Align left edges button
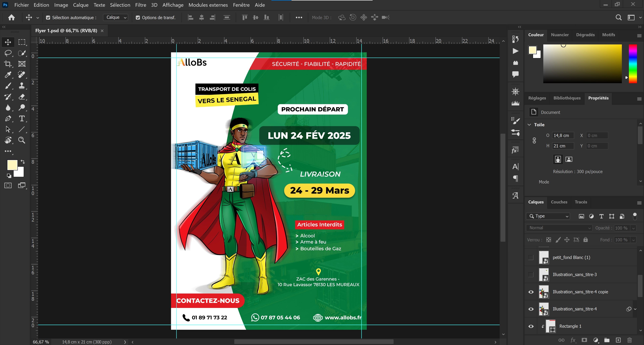Image resolution: width=644 pixels, height=345 pixels. [190, 17]
